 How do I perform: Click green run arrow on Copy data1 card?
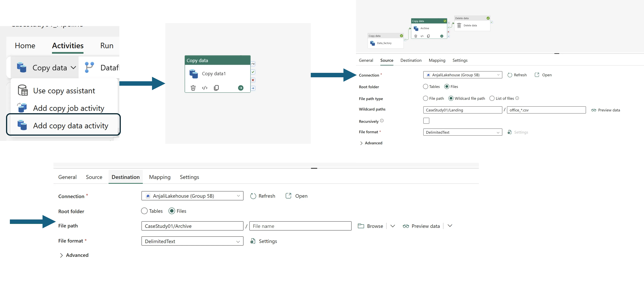coord(240,88)
